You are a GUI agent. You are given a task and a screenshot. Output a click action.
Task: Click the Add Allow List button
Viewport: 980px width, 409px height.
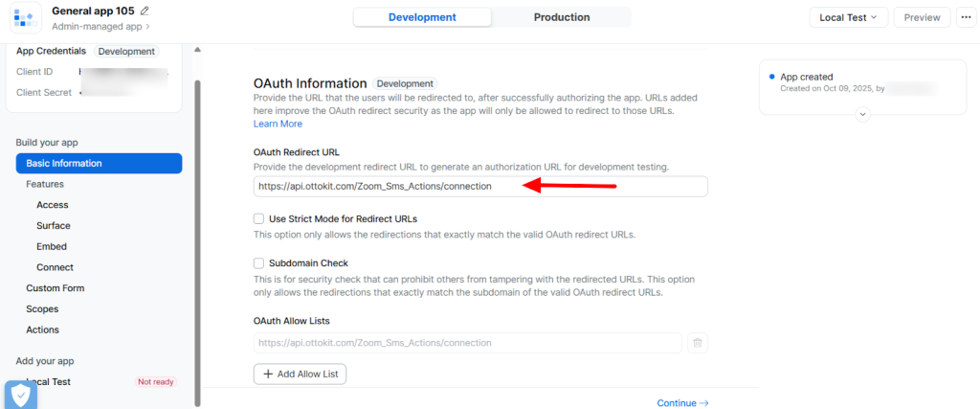pyautogui.click(x=300, y=374)
